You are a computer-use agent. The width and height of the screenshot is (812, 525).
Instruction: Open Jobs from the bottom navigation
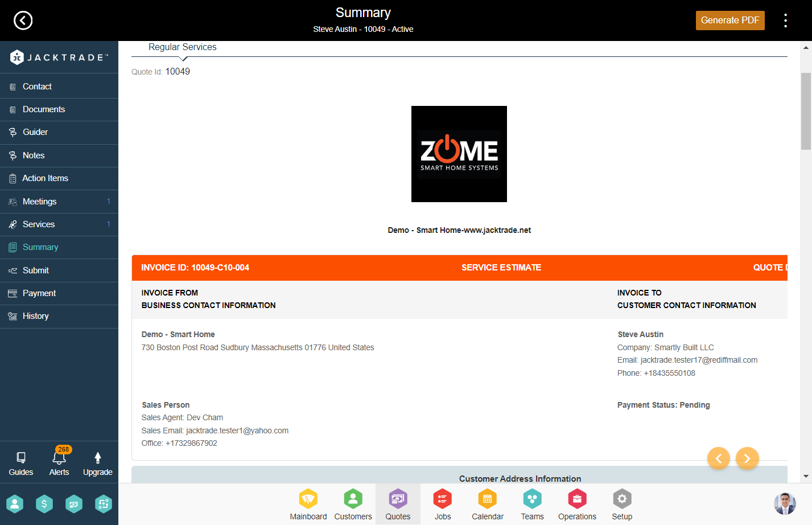pos(443,505)
